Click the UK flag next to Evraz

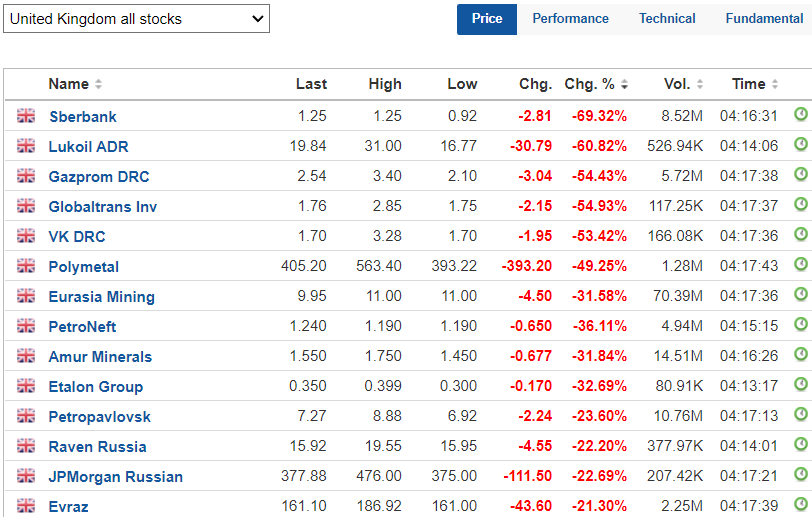click(26, 506)
